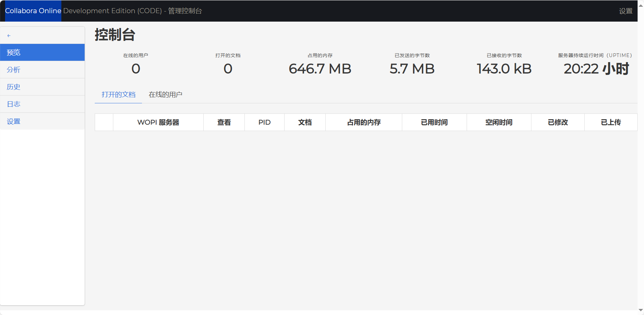Click the 5.7 MB bytes sent value
Screen dimensions: 644x315
[x=412, y=69]
